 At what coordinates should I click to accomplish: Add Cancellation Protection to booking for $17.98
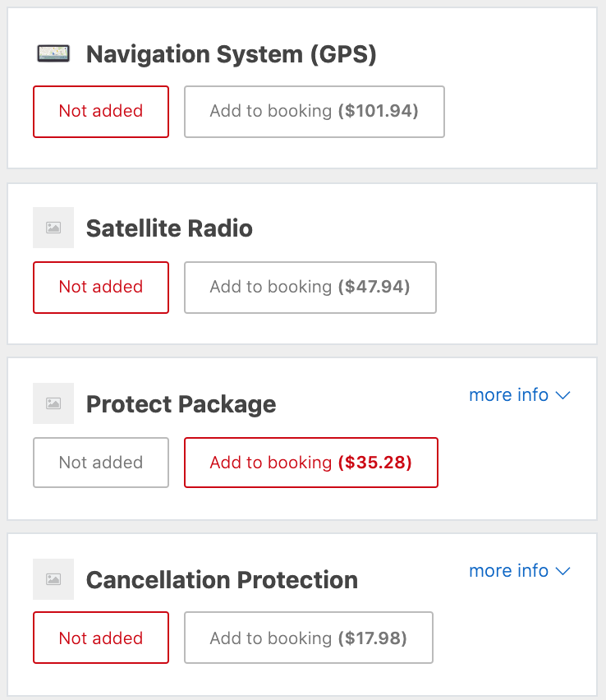pyautogui.click(x=309, y=638)
